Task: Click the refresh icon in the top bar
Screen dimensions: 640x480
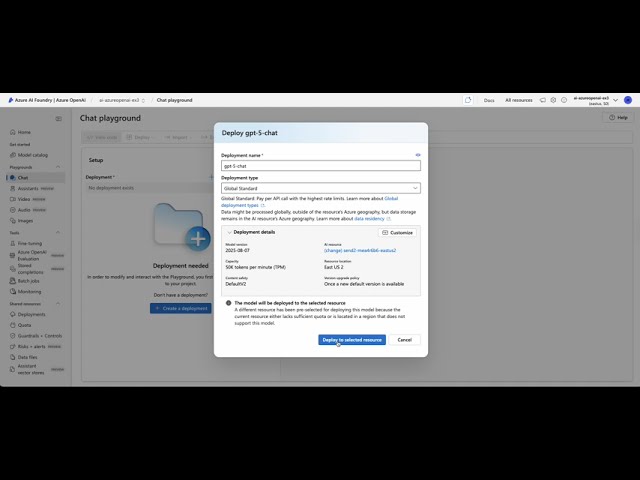Action: (x=468, y=100)
